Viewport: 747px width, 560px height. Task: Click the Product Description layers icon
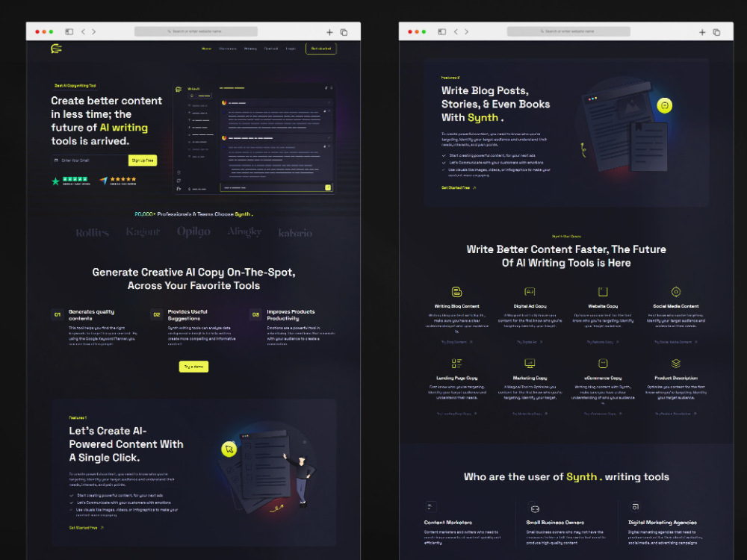point(675,364)
